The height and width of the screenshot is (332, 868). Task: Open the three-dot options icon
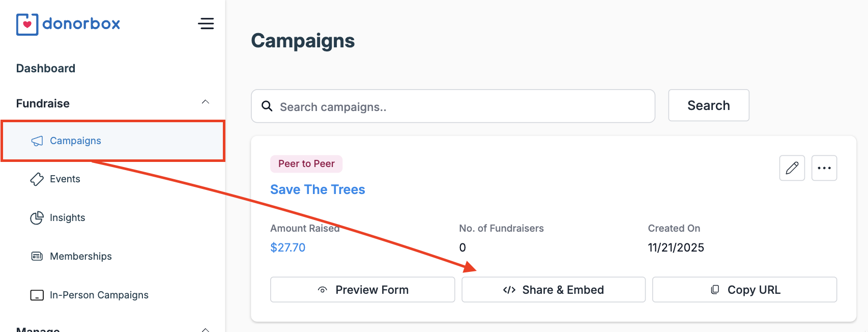tap(824, 168)
